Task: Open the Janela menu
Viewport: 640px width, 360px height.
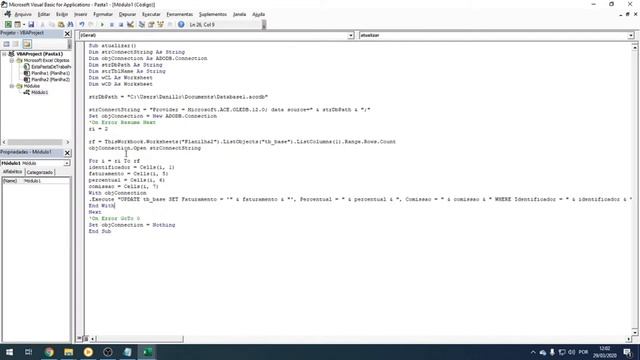Action: pyautogui.click(x=240, y=14)
